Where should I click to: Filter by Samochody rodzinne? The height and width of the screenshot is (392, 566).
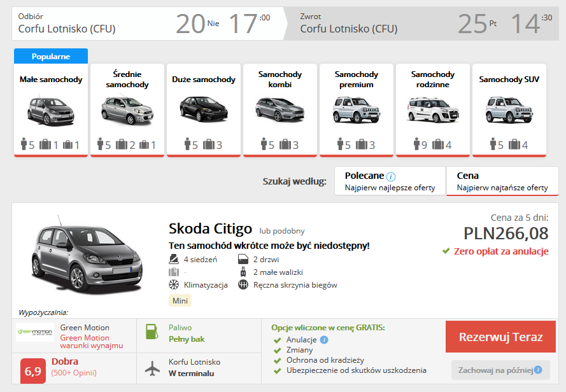(x=433, y=110)
